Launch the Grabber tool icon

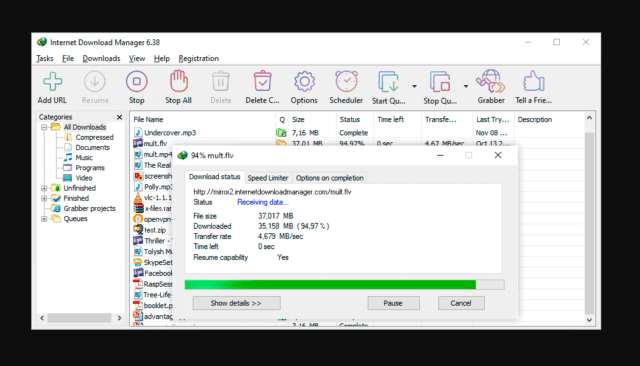[x=491, y=81]
